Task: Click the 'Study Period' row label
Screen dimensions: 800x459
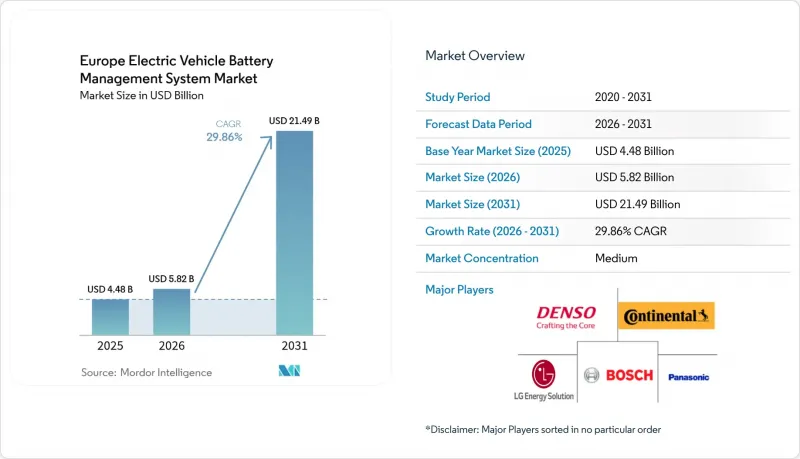Action: 458,97
